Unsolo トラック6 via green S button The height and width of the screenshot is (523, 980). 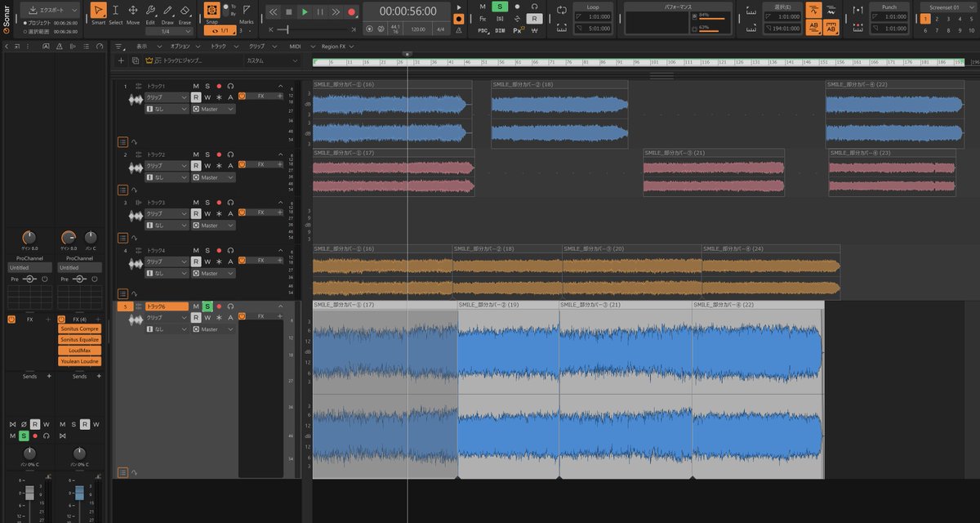tap(207, 306)
